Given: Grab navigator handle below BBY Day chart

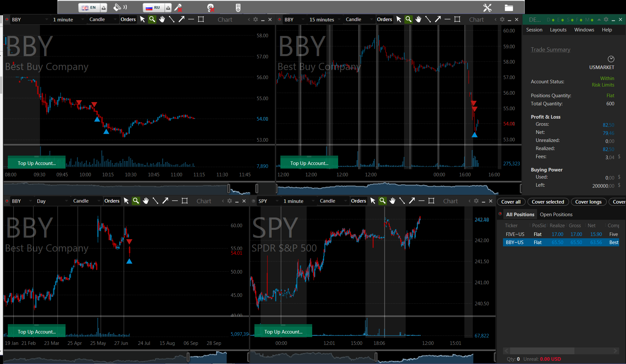Looking at the screenshot, I should point(188,357).
